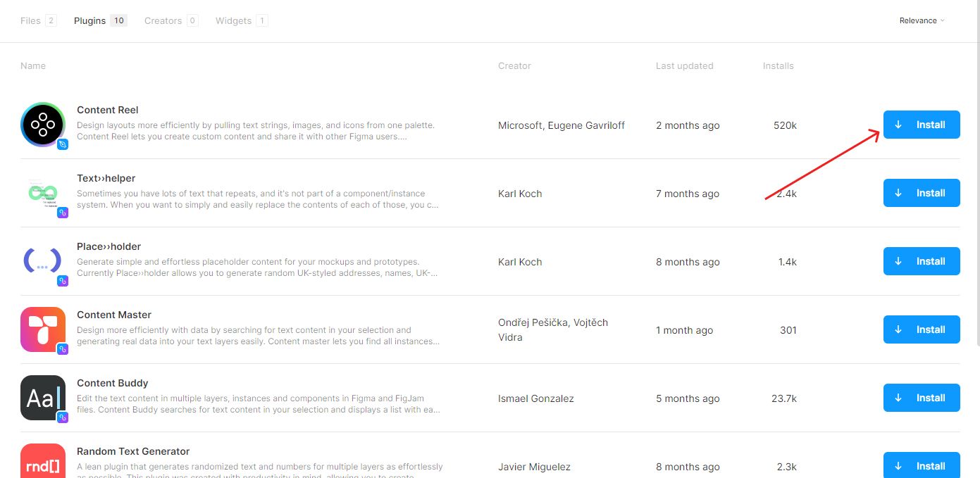The height and width of the screenshot is (478, 980).
Task: Click the Creator column header
Action: point(514,65)
